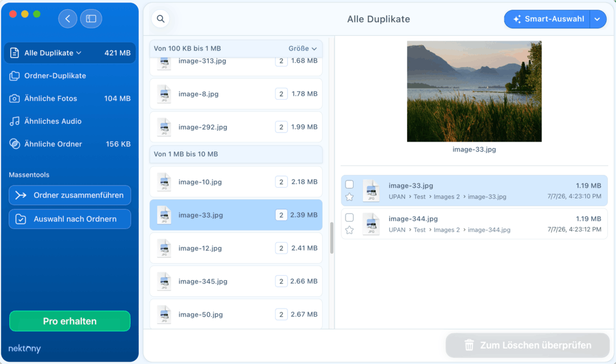Viewport: 616px width, 364px height.
Task: Click the 7/7/26, 4:23:12 PM date
Action: tap(574, 229)
